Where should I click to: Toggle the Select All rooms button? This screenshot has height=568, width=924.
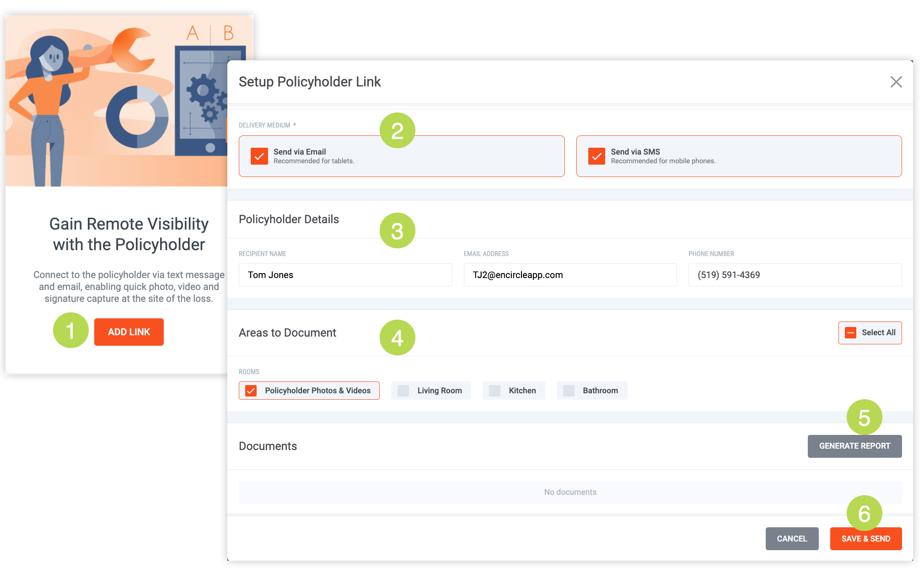870,332
